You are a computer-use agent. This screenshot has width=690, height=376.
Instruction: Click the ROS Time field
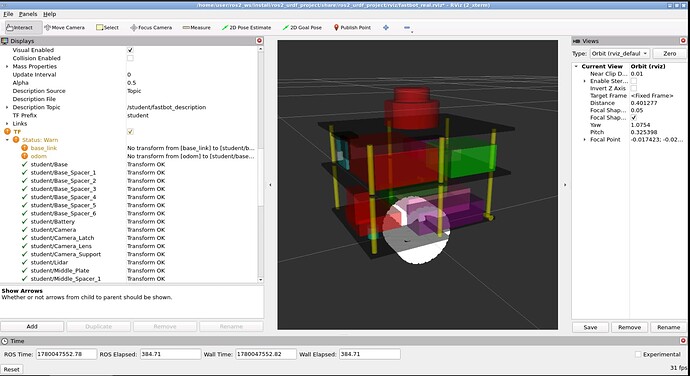click(66, 354)
